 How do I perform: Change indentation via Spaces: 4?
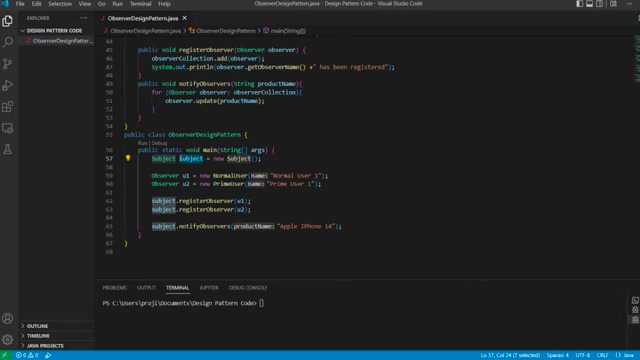pos(558,355)
